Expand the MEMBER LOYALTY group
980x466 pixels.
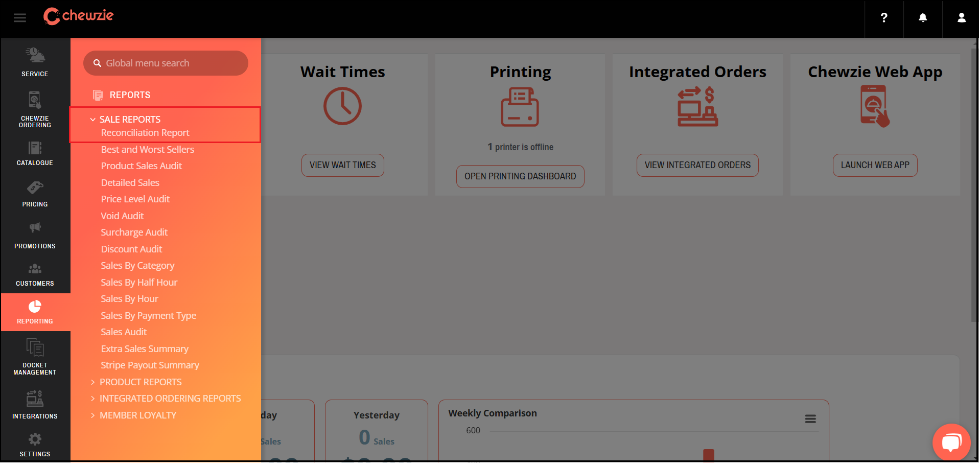(133, 415)
